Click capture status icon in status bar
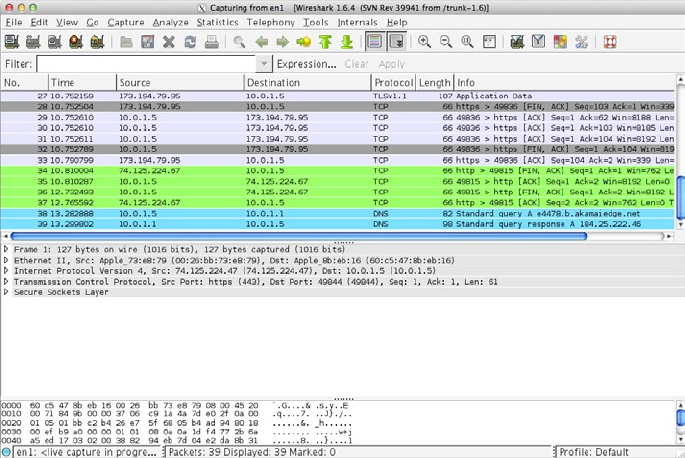685x458 pixels. coord(6,452)
